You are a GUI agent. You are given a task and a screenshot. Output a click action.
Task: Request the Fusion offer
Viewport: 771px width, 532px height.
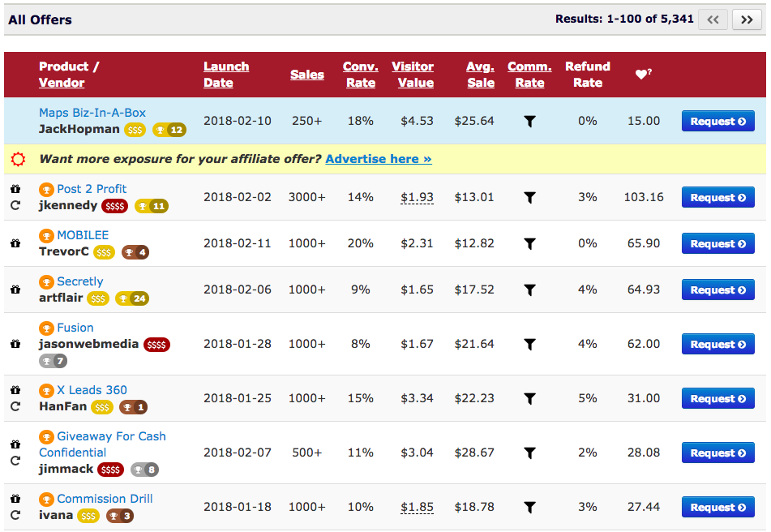(x=717, y=344)
